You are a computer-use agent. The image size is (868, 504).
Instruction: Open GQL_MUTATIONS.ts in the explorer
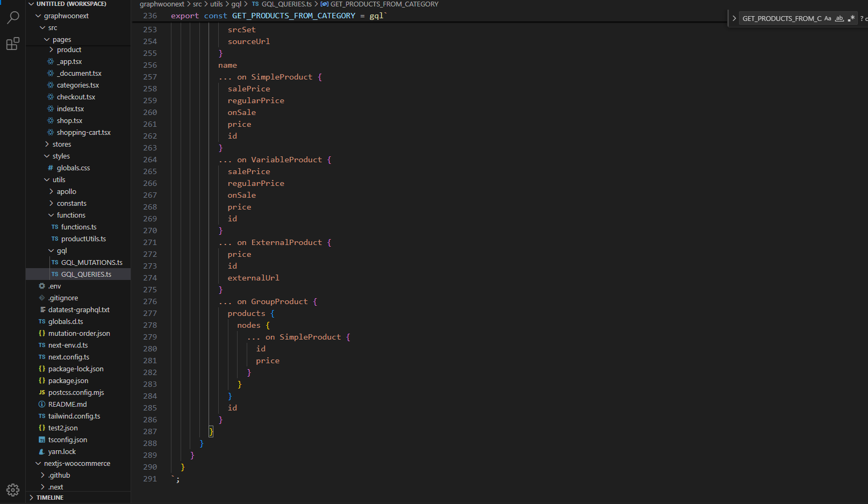tap(91, 263)
